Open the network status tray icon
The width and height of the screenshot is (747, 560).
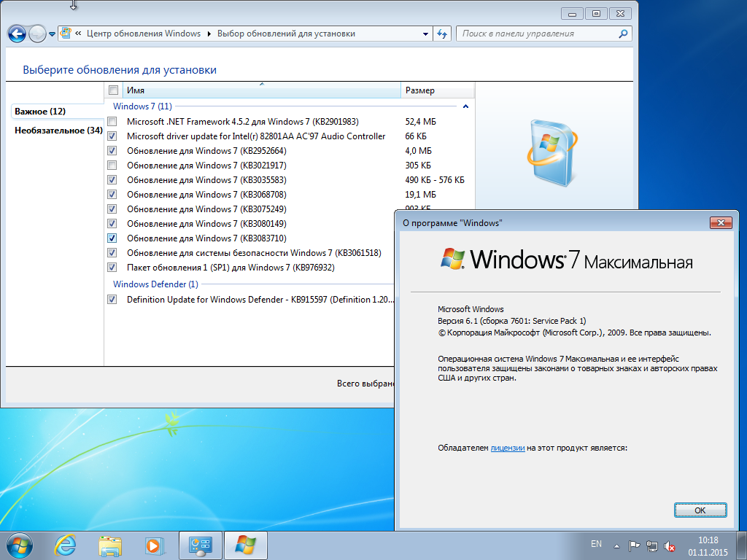click(x=651, y=545)
